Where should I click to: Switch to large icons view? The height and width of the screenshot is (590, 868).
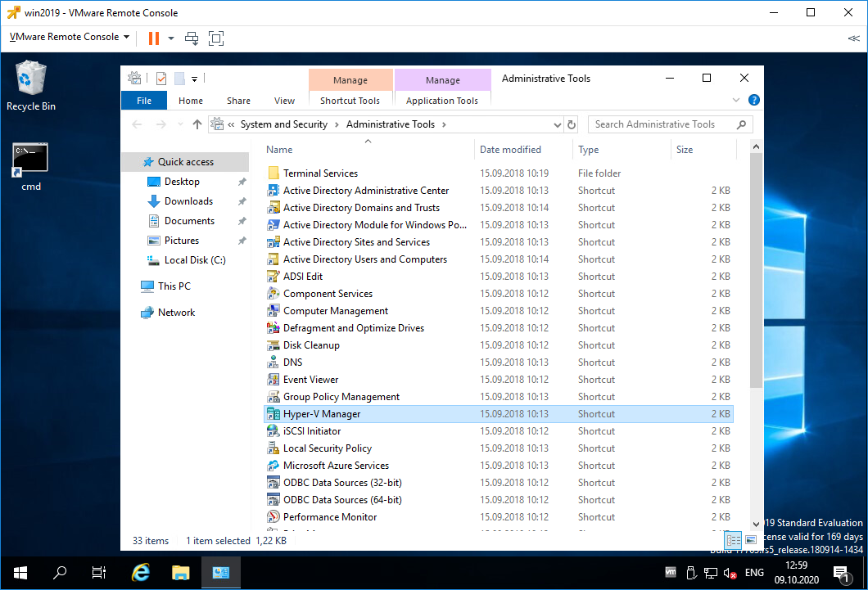tap(751, 540)
